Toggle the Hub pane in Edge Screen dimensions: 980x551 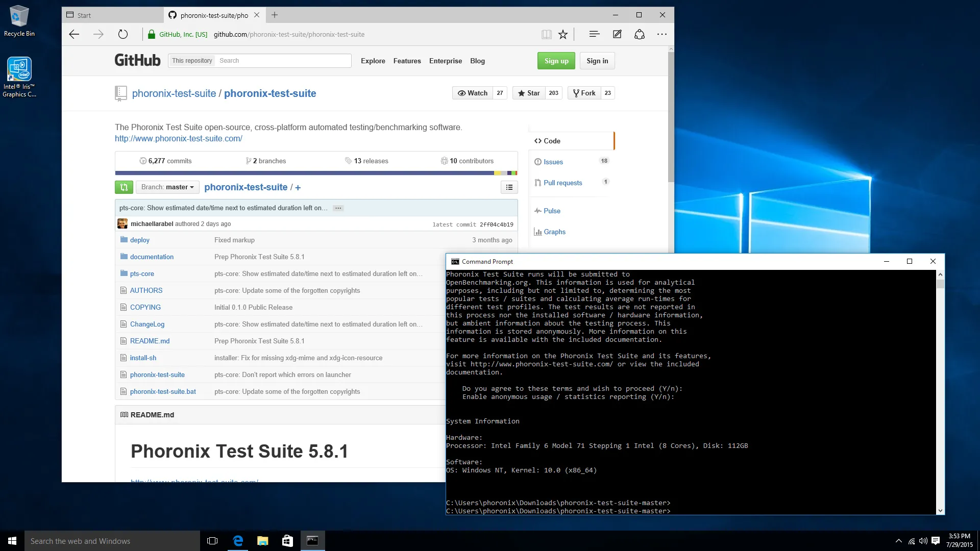(594, 34)
